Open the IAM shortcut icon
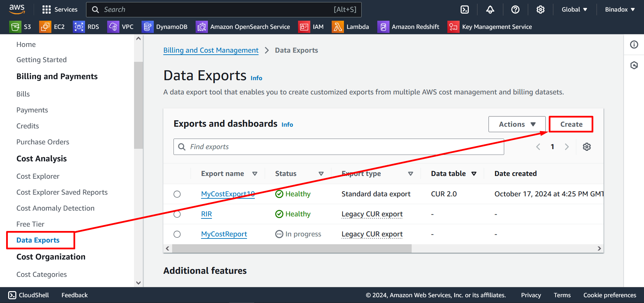 pos(304,27)
